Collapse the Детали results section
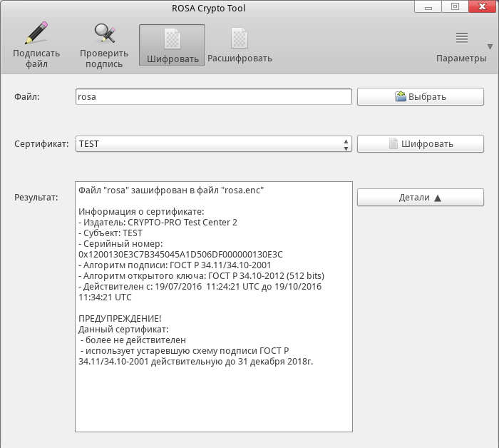Screen dimensions: 499x448 coord(421,198)
